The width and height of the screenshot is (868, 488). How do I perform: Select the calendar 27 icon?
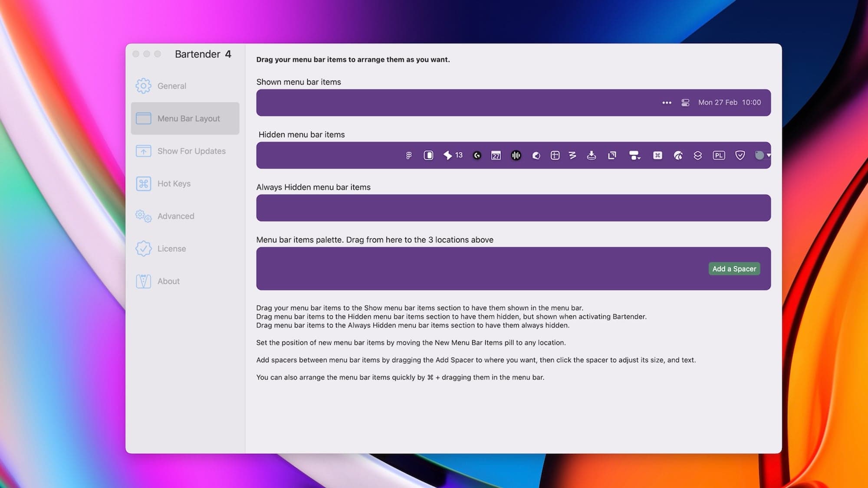click(x=496, y=155)
